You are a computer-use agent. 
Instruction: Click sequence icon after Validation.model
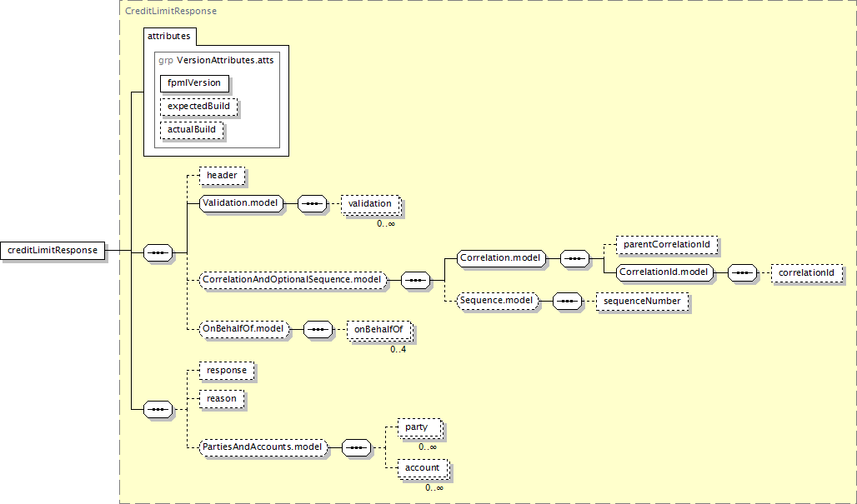(x=312, y=203)
